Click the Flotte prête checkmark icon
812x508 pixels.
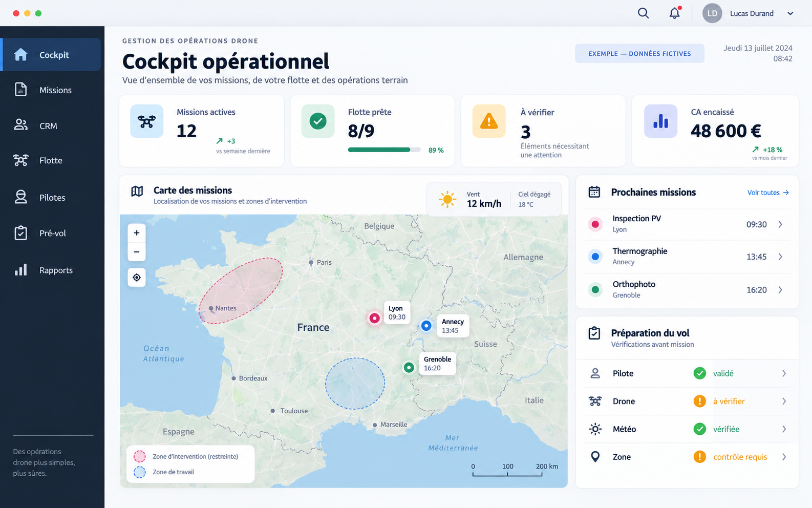pos(318,121)
